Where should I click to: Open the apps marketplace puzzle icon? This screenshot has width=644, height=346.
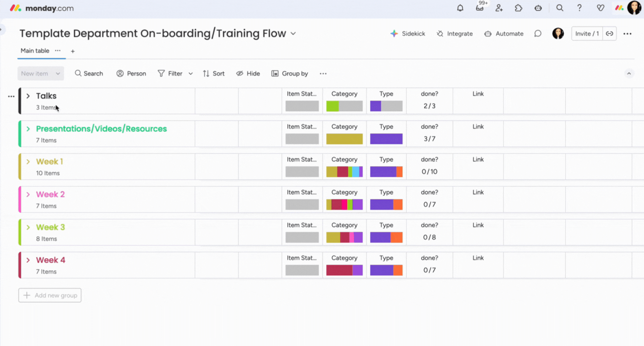click(519, 8)
